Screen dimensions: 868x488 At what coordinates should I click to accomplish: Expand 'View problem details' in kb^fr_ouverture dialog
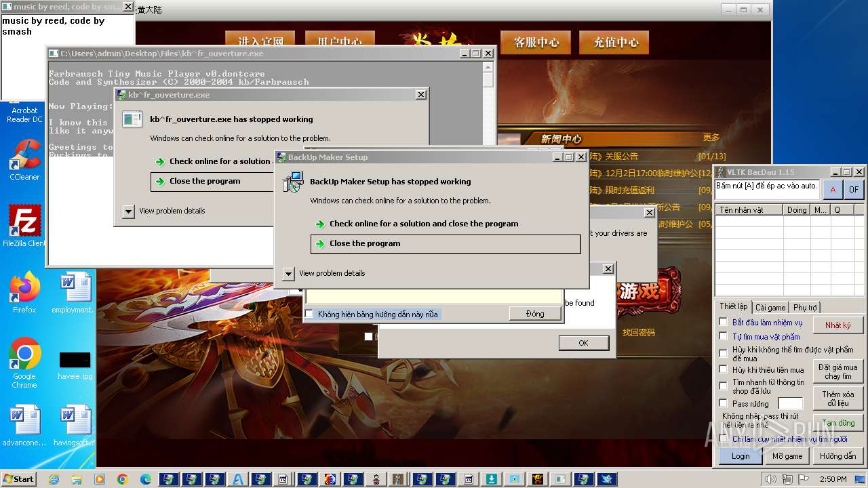[129, 211]
